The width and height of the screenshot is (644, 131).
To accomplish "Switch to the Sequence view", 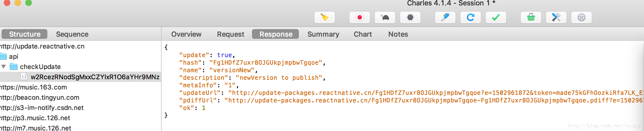I will pos(72,34).
